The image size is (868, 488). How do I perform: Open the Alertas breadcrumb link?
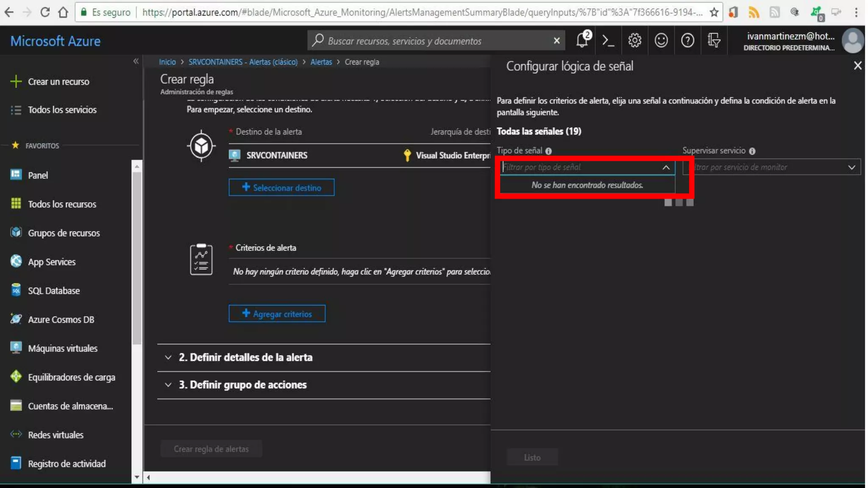[321, 62]
